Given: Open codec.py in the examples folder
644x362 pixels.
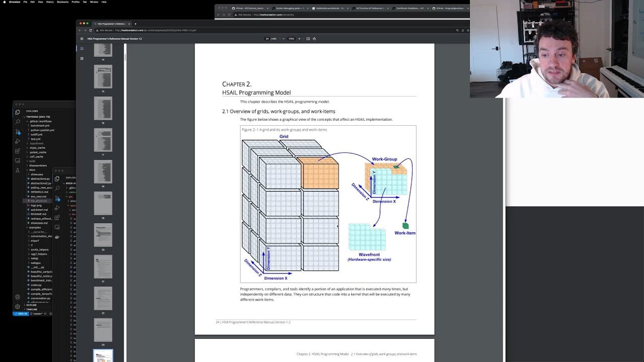Looking at the screenshot, I should (x=36, y=285).
